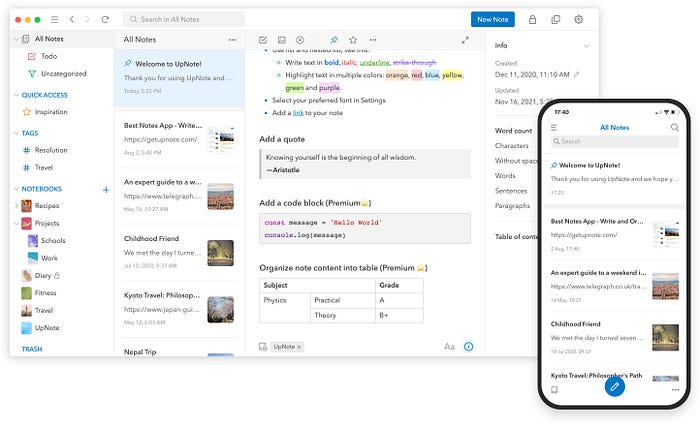Expand the Recipes notebook arrow
700x424 pixels.
point(16,206)
